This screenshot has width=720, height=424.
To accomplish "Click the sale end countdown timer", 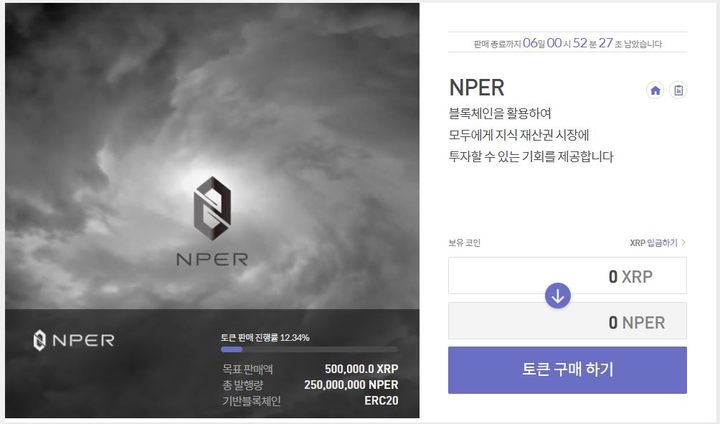I will [568, 43].
